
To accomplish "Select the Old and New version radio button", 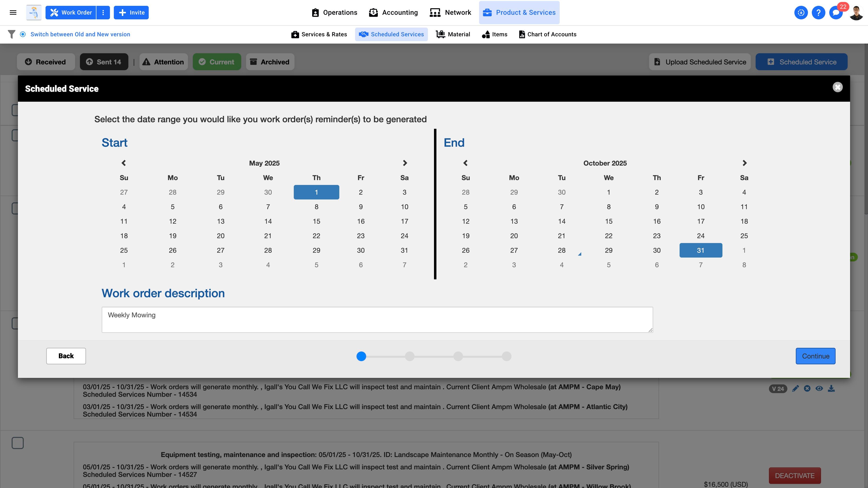I will (x=23, y=34).
